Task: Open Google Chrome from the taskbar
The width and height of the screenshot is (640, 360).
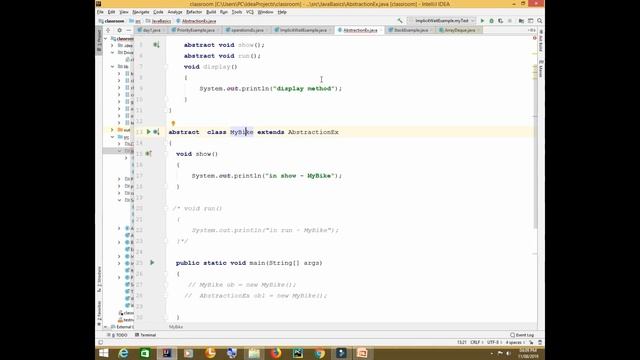Action: 320,353
